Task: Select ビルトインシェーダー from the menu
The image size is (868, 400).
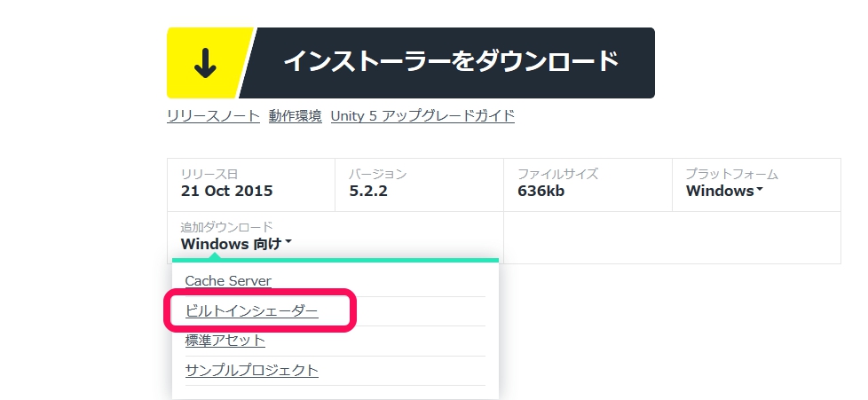Action: (x=252, y=311)
